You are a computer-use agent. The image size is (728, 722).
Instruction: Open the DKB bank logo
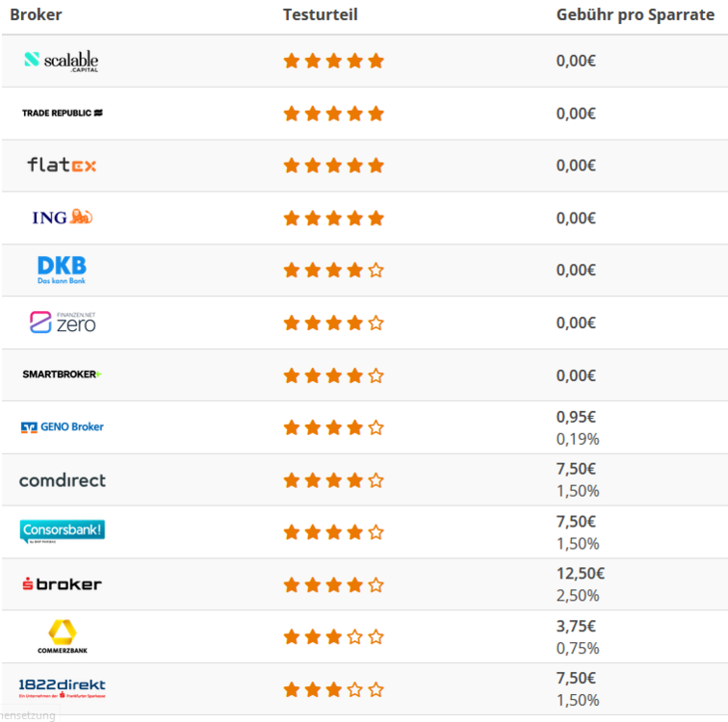[x=62, y=270]
